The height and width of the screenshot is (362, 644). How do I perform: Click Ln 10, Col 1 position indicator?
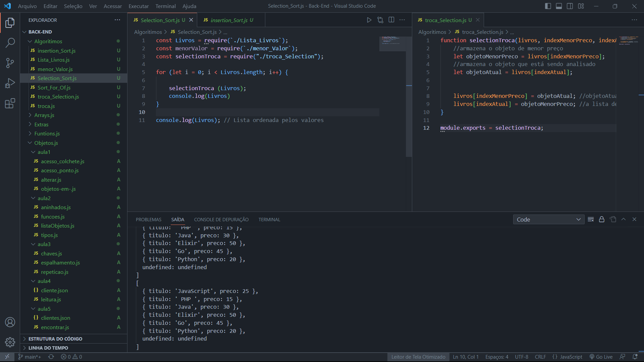point(466,357)
